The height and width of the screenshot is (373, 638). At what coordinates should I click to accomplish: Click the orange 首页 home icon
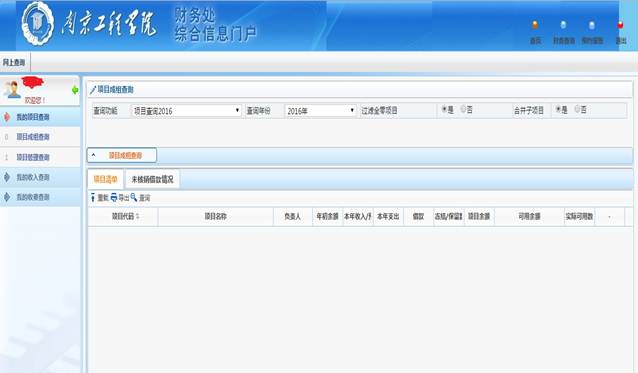pos(535,25)
